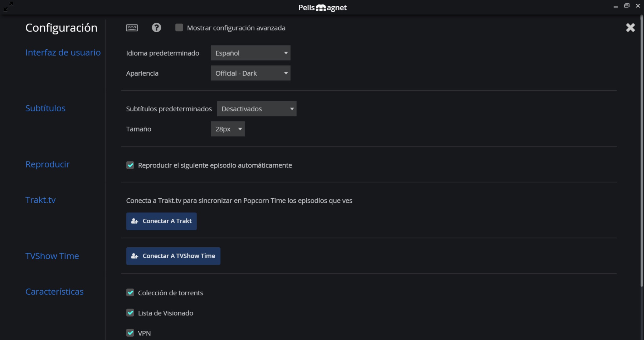
Task: Disable the VPN checkbox
Action: click(x=130, y=333)
